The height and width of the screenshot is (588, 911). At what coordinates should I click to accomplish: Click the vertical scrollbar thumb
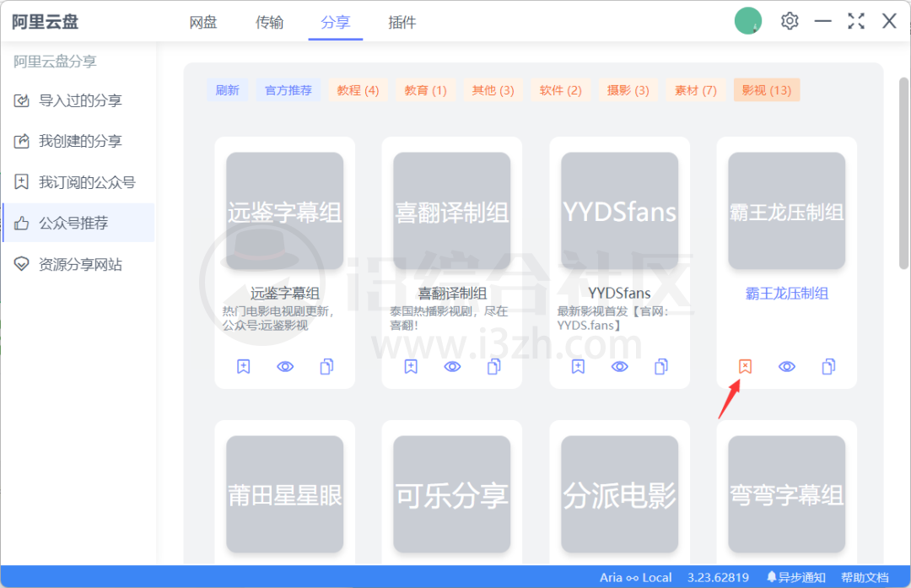coord(903,173)
